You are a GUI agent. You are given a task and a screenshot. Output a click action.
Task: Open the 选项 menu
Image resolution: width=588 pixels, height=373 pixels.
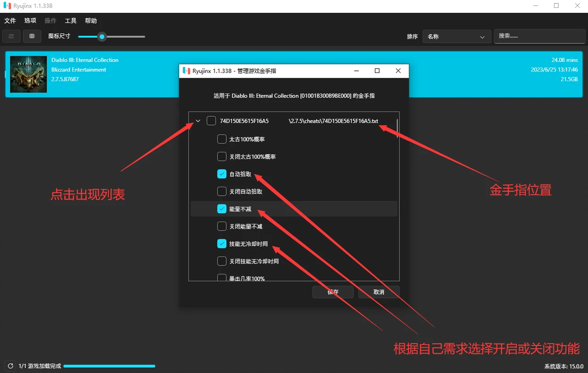pyautogui.click(x=31, y=21)
